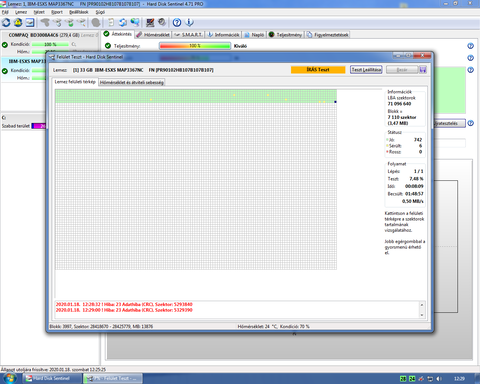Click the 71 096 640 LBA sector value
The image size is (480, 384).
point(399,104)
